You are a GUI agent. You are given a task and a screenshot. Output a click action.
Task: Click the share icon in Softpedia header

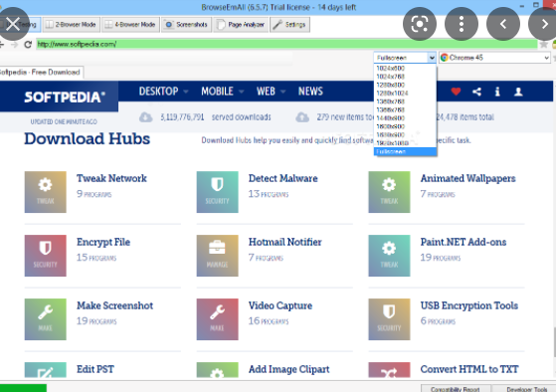pos(476,92)
